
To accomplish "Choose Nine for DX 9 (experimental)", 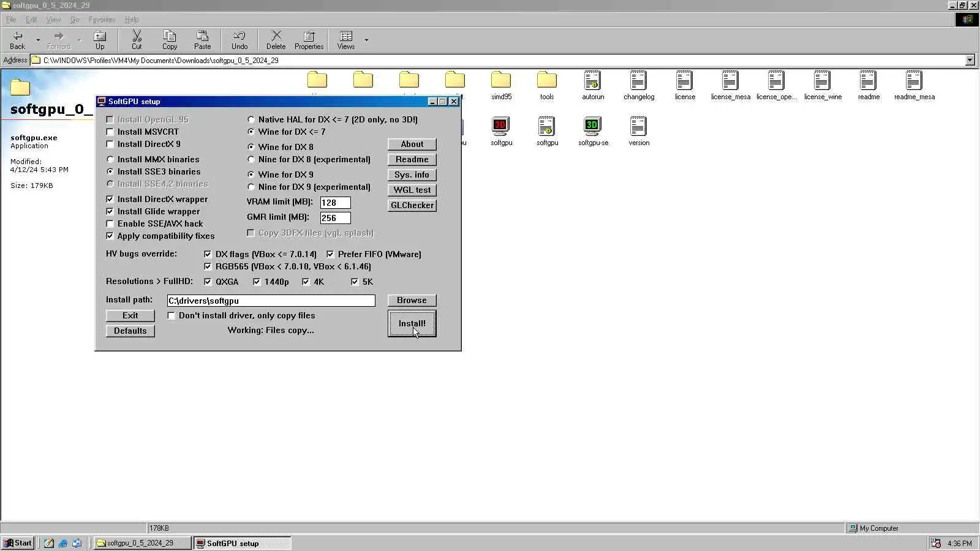I will (251, 187).
